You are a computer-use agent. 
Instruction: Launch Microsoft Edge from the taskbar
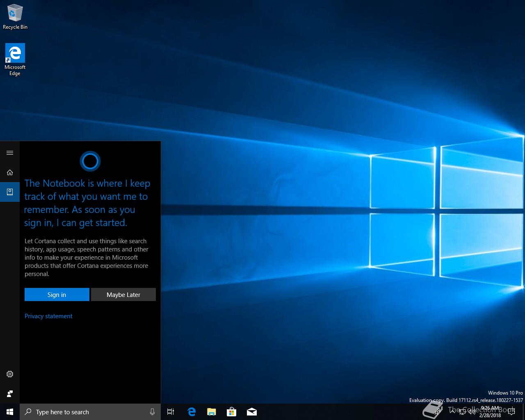[192, 412]
